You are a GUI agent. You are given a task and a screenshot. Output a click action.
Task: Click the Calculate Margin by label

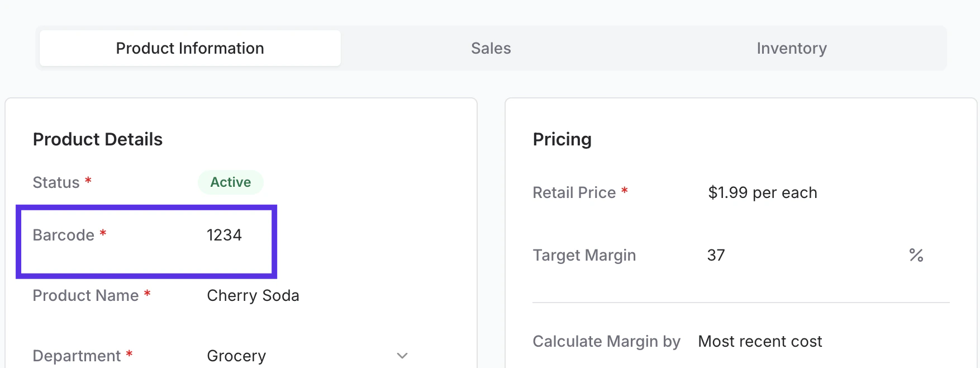606,342
